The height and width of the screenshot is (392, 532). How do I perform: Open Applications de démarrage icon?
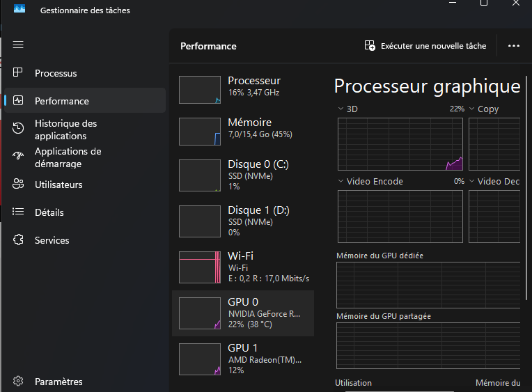19,157
